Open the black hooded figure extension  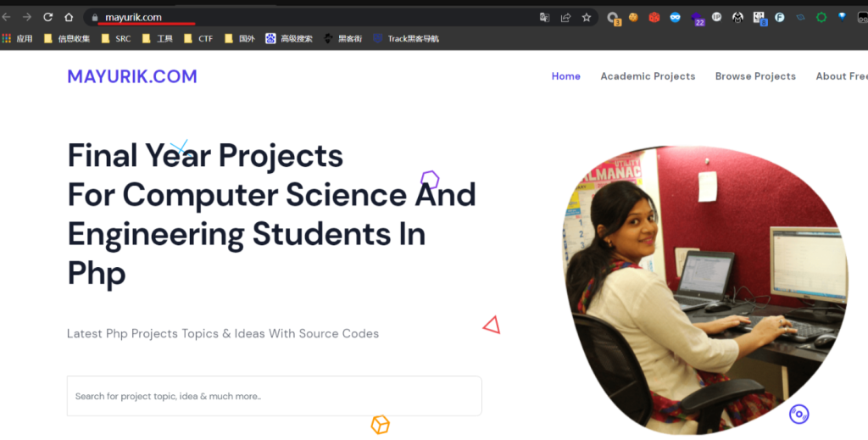(737, 17)
